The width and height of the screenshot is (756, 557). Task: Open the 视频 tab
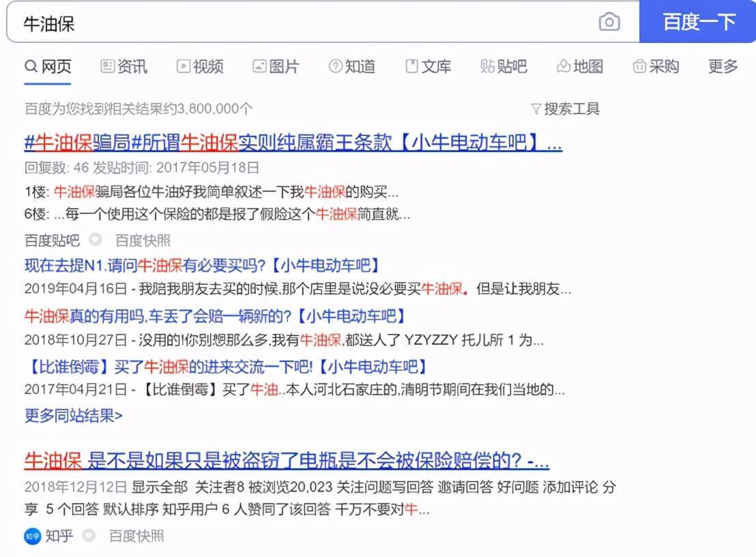click(x=200, y=66)
